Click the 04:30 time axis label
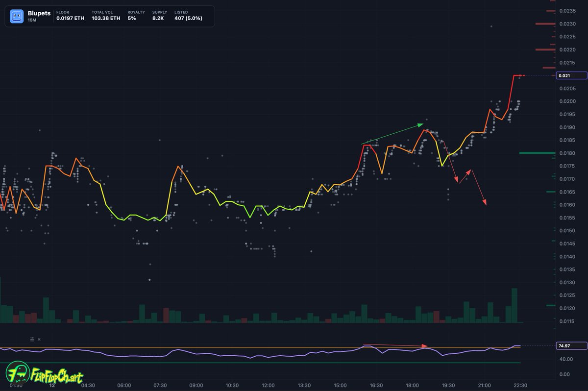The height and width of the screenshot is (391, 588). coord(88,385)
